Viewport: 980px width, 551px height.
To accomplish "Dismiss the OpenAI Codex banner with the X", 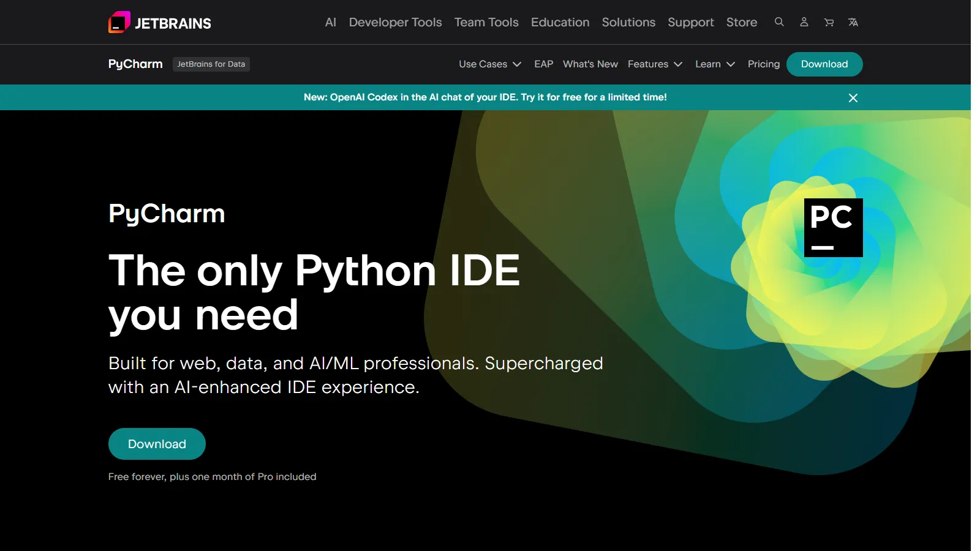I will (853, 97).
